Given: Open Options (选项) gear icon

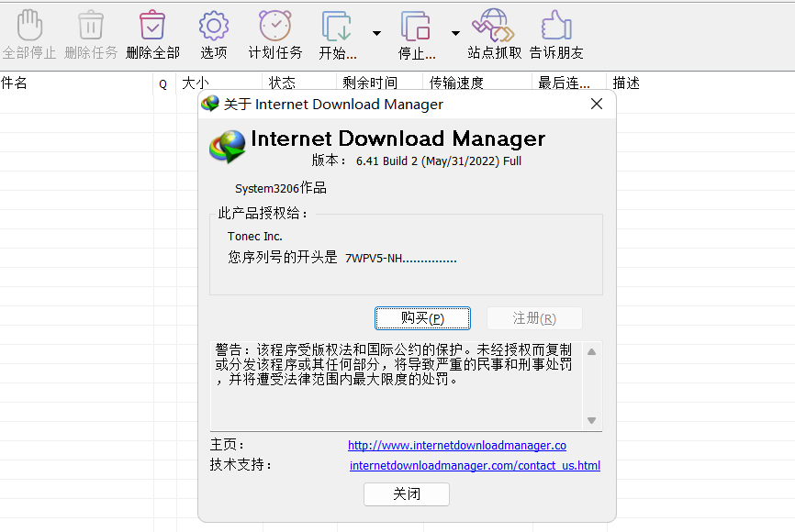Looking at the screenshot, I should 214,26.
